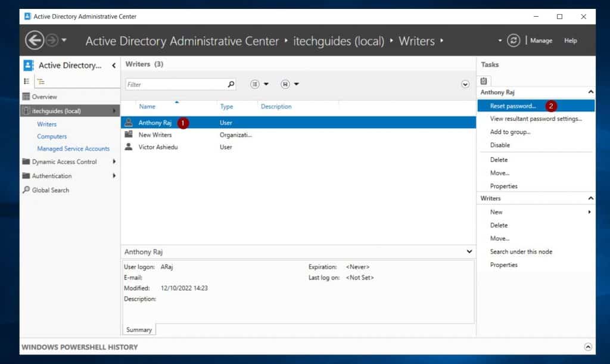This screenshot has height=364, width=610.
Task: Click Active Directory Administrative Center breadcrumb
Action: 182,41
